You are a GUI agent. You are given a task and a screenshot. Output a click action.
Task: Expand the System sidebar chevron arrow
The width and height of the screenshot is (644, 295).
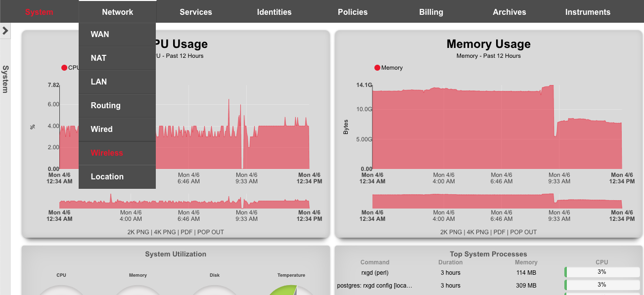[5, 31]
